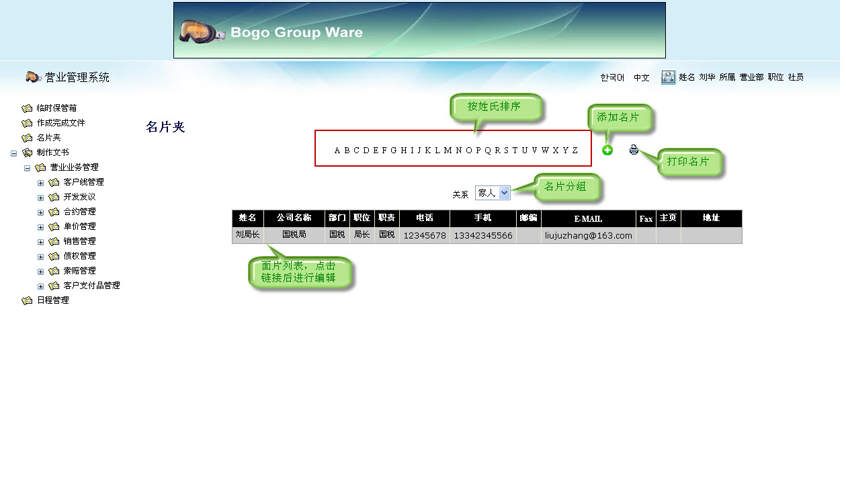Expand the 客户线管理 tree node
The width and height of the screenshot is (846, 504).
tap(40, 181)
